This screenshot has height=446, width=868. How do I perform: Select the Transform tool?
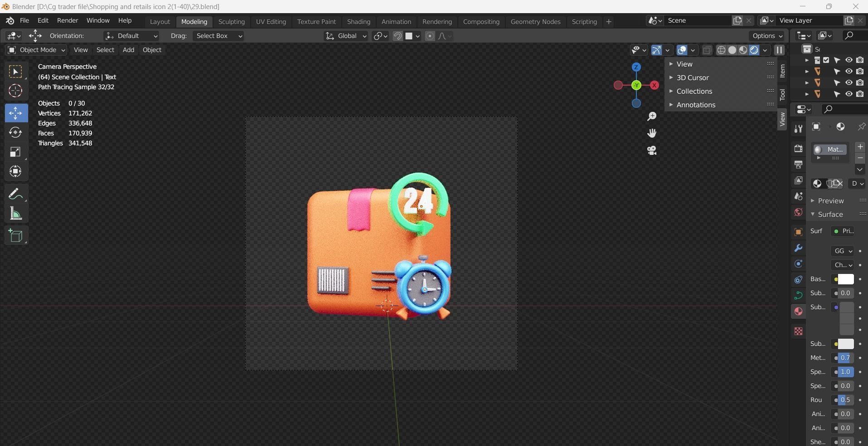pos(15,171)
